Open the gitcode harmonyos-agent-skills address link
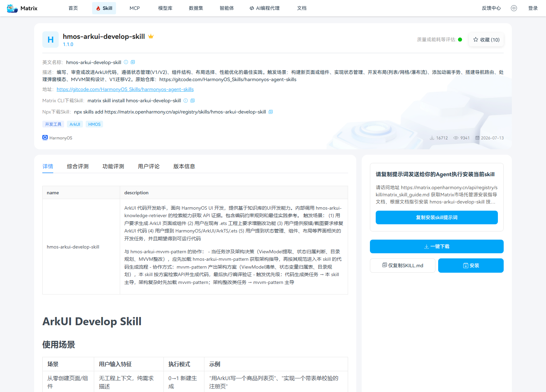 (x=125, y=89)
